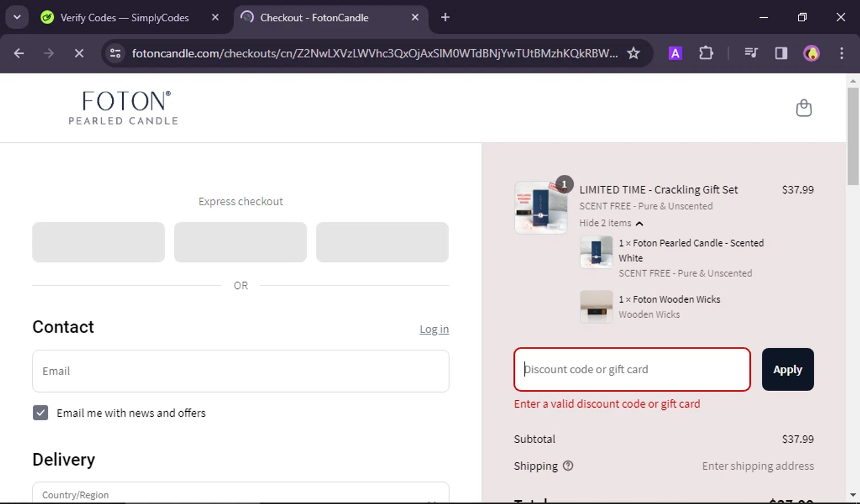The image size is (860, 504).
Task: Apply the discount code
Action: (x=788, y=369)
